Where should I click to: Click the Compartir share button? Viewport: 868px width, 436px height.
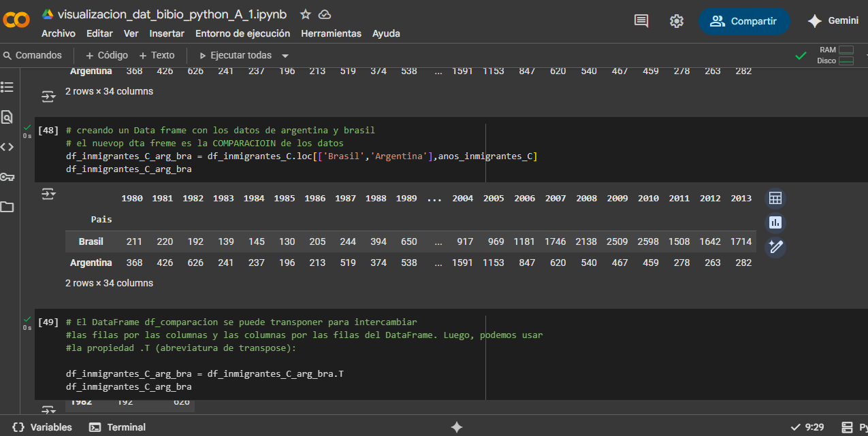click(744, 21)
